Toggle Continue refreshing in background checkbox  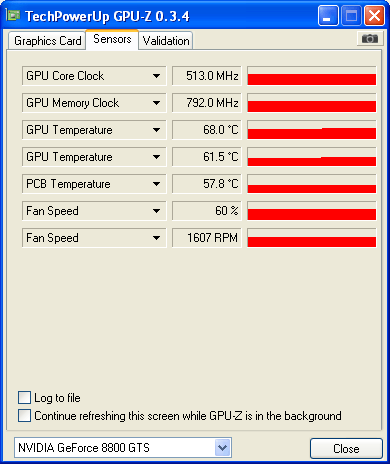24,416
